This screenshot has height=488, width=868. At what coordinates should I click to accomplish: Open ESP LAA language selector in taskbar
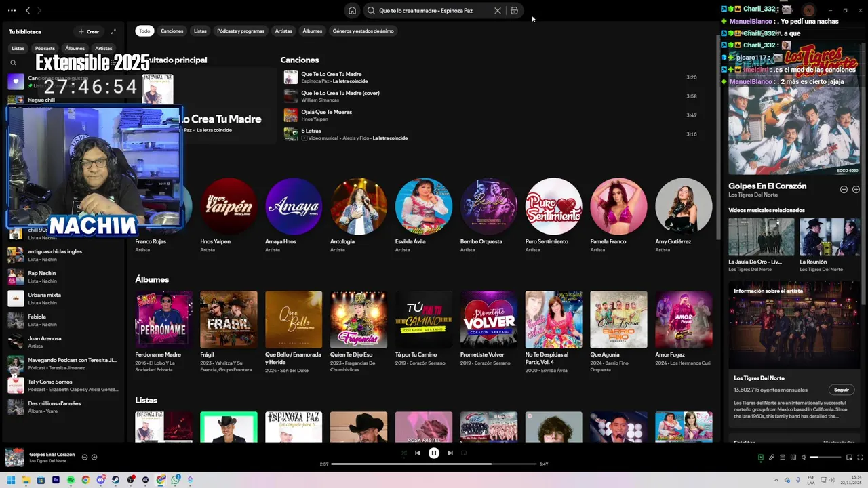811,480
